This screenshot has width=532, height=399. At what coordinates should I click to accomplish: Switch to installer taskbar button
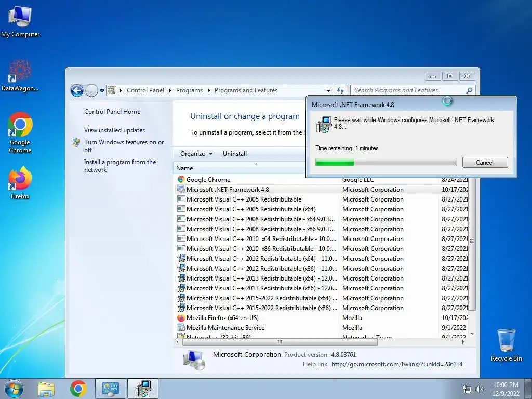point(143,389)
